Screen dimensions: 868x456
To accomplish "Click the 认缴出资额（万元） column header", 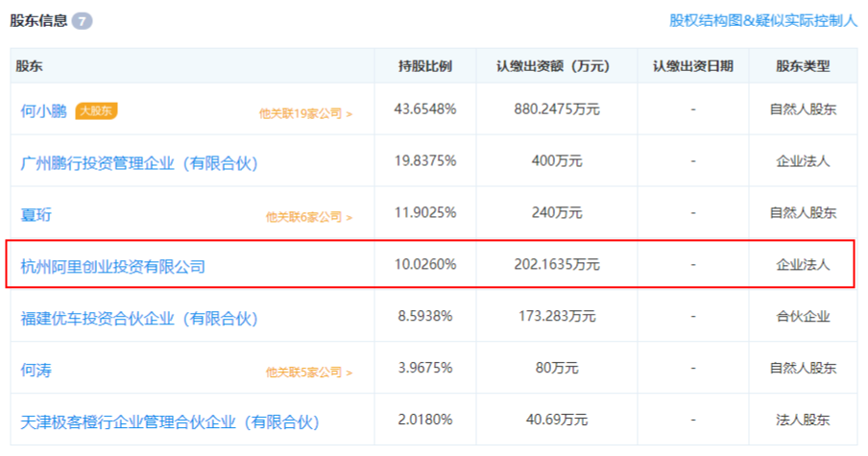I will (x=554, y=66).
